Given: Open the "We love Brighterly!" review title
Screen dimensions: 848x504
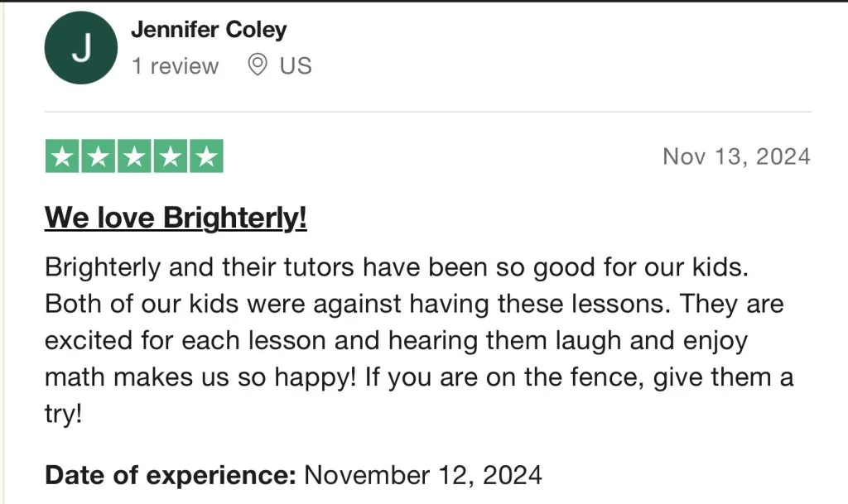Looking at the screenshot, I should (176, 218).
